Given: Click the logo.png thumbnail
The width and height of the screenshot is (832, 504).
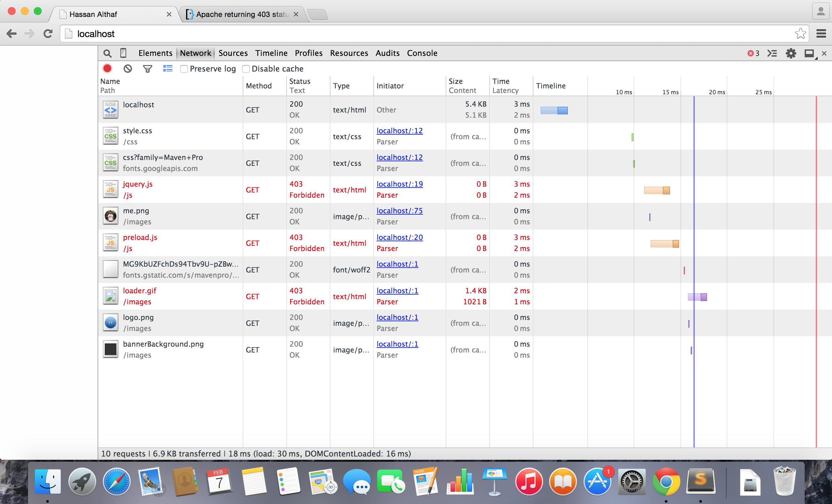Looking at the screenshot, I should click(110, 323).
